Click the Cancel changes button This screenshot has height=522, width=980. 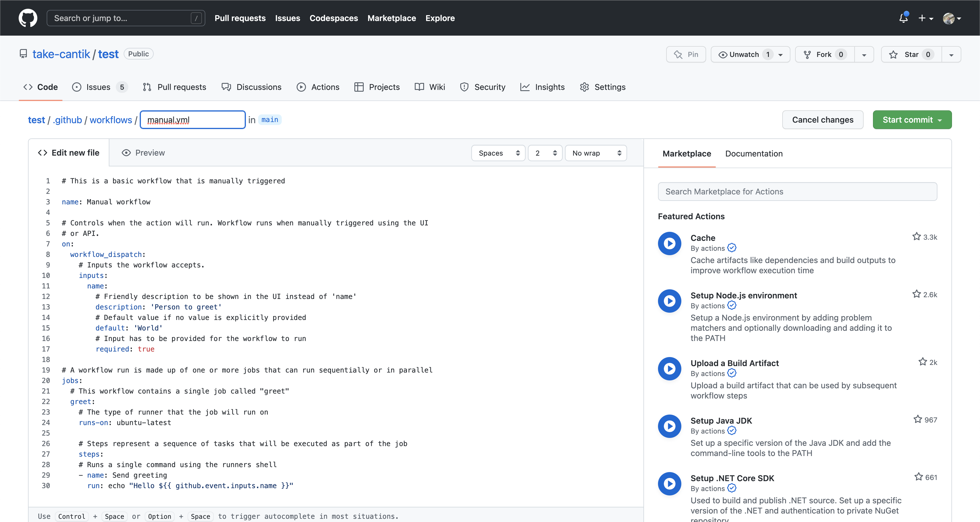pyautogui.click(x=822, y=120)
